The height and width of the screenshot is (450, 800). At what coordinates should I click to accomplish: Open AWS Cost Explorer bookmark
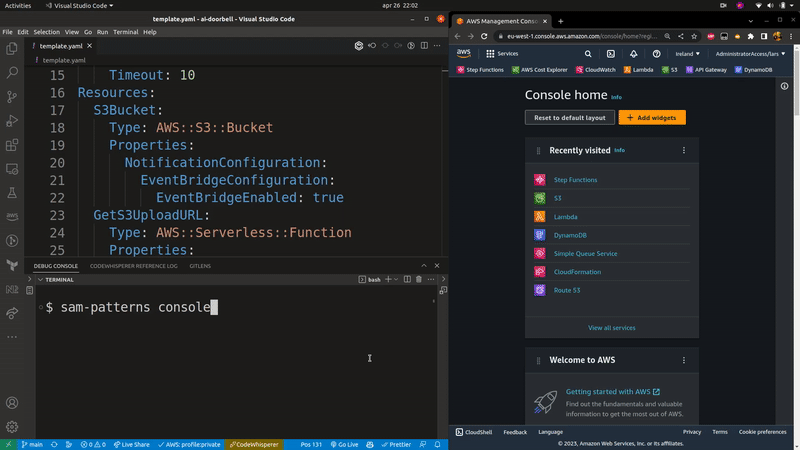click(540, 70)
